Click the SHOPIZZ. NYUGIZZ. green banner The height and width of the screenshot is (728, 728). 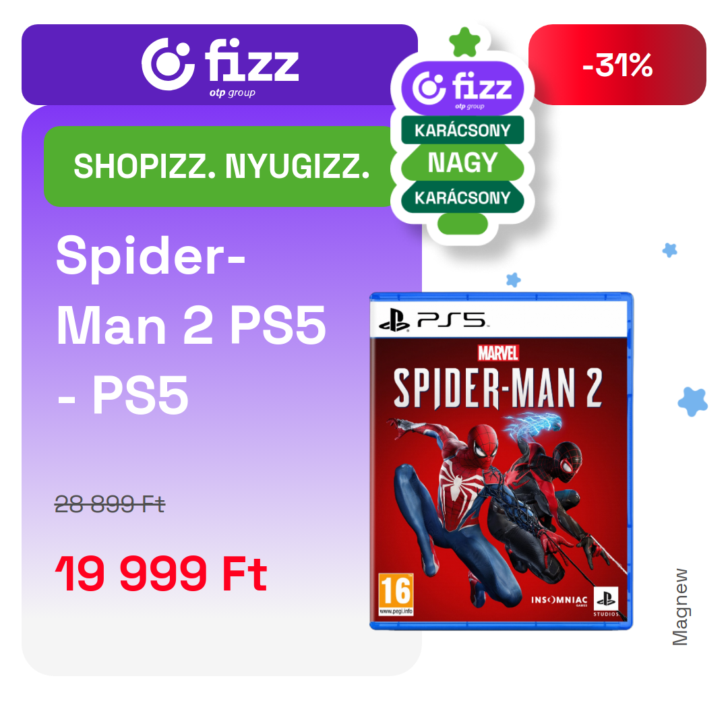tap(221, 166)
